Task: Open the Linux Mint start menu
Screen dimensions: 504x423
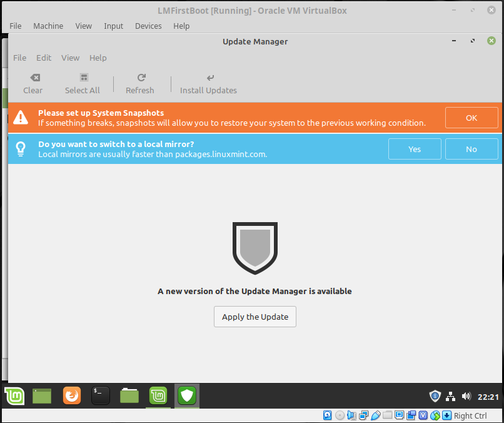Action: pyautogui.click(x=14, y=395)
